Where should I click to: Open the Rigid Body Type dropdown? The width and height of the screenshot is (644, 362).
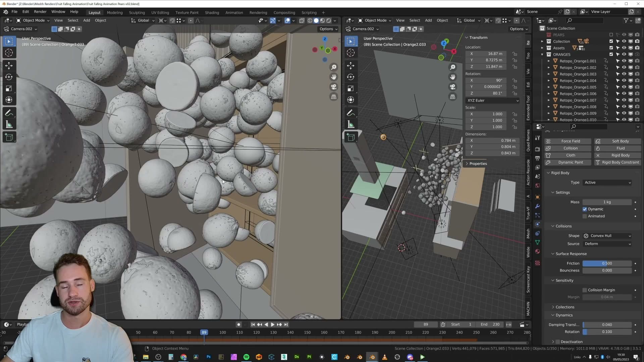(x=608, y=183)
